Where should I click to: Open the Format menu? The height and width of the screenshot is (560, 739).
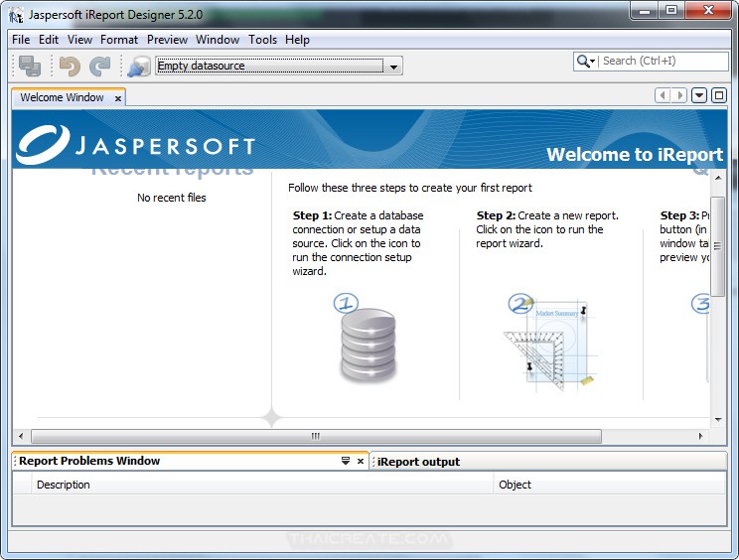tap(119, 40)
